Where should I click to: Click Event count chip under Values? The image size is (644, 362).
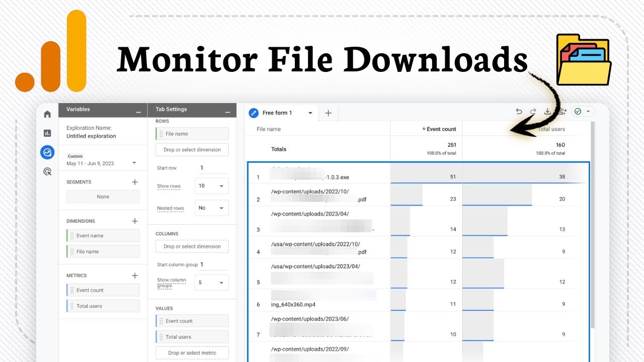[x=192, y=321]
